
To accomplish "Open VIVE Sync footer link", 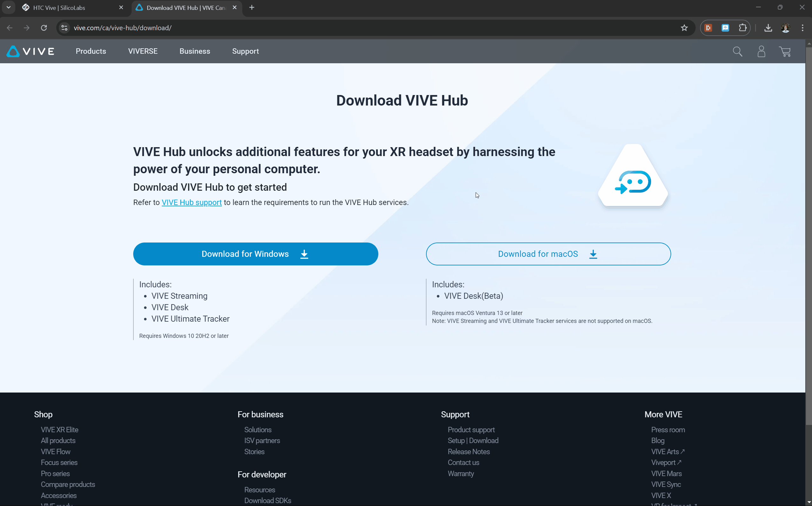I will pos(666,485).
